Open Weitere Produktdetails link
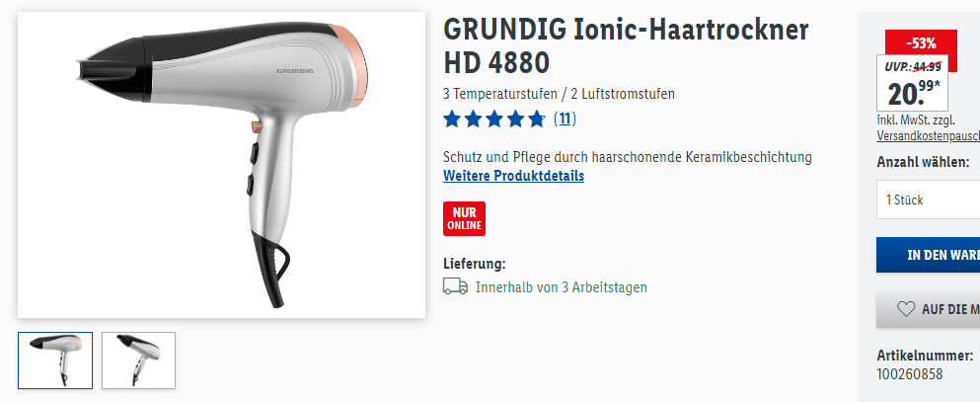Image resolution: width=980 pixels, height=402 pixels. (514, 176)
